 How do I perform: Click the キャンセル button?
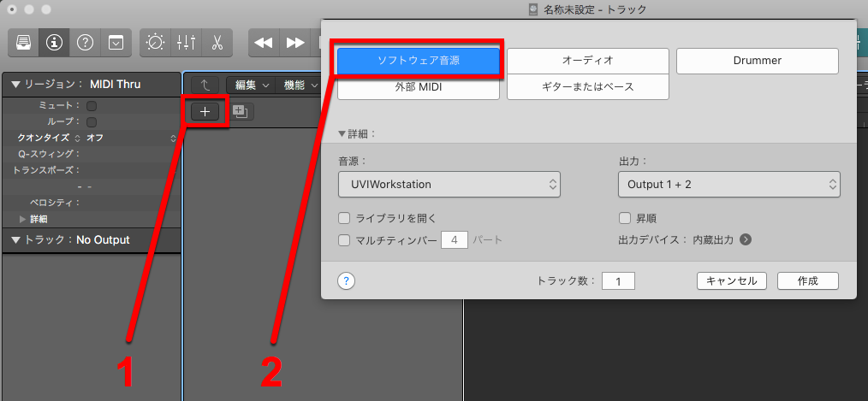pos(731,281)
